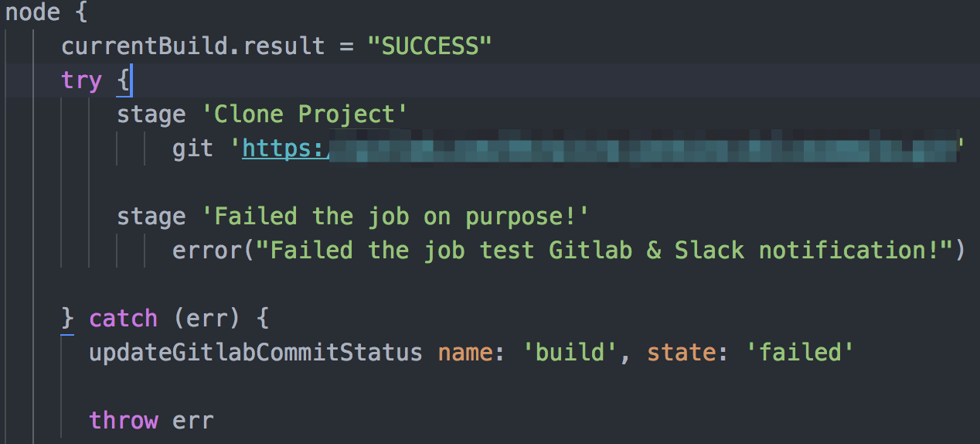Viewport: 980px width, 444px height.
Task: Click 'Failed the job on purpose!' string
Action: 395,217
